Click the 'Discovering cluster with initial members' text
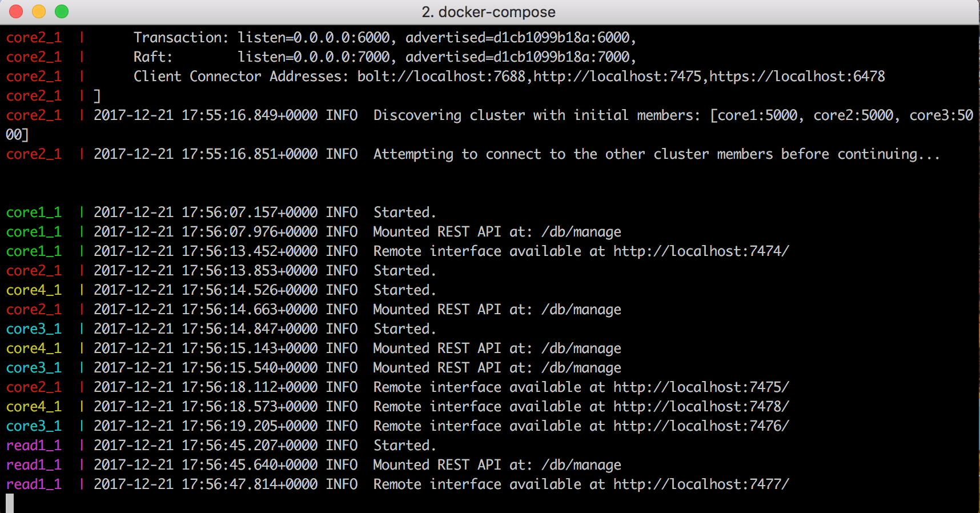The height and width of the screenshot is (513, 980). coord(537,115)
